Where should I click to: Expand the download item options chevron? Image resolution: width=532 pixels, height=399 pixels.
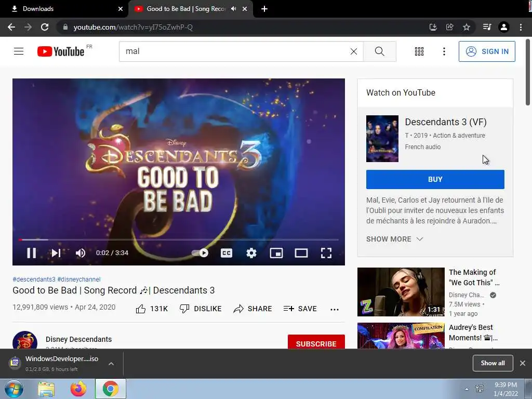[111, 363]
